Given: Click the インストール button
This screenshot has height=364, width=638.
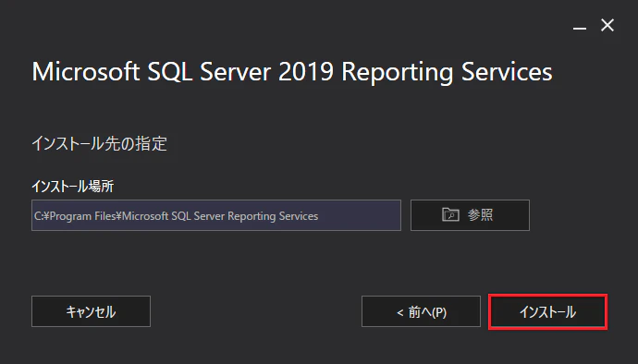Looking at the screenshot, I should click(x=547, y=311).
